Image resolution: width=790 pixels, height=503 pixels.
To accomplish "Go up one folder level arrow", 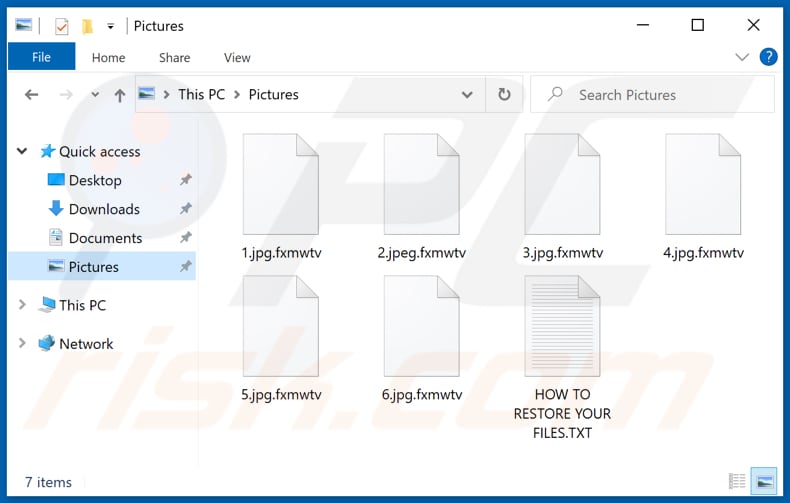I will coord(120,95).
